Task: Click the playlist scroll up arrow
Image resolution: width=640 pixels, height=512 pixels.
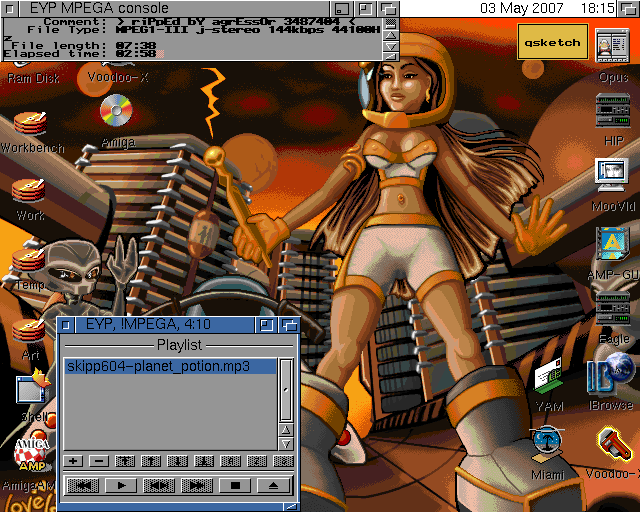Action: [x=286, y=430]
